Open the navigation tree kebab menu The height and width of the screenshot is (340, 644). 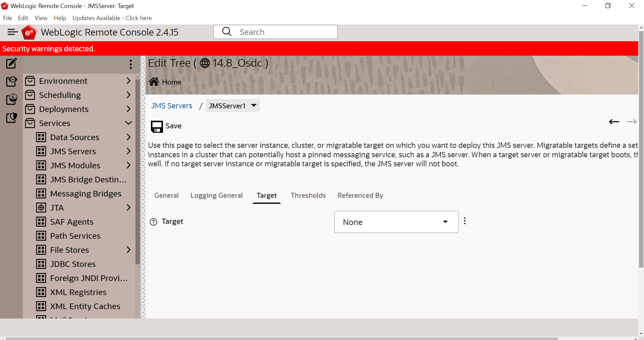pos(131,64)
